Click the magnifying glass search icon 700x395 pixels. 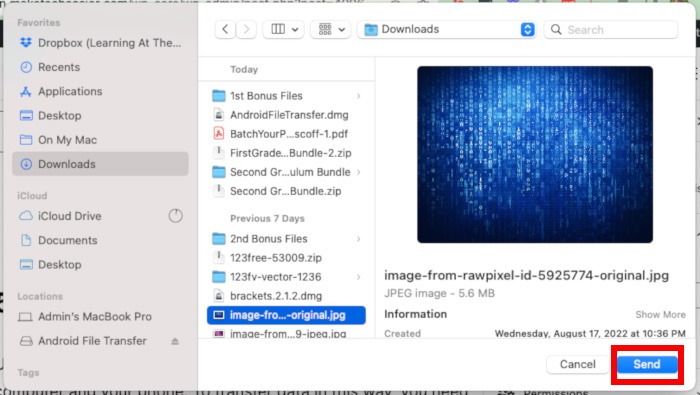[x=556, y=29]
